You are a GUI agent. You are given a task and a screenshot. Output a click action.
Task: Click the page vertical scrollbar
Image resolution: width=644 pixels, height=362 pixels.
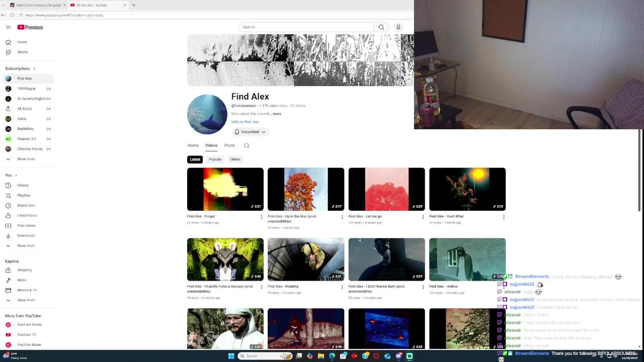[x=640, y=171]
